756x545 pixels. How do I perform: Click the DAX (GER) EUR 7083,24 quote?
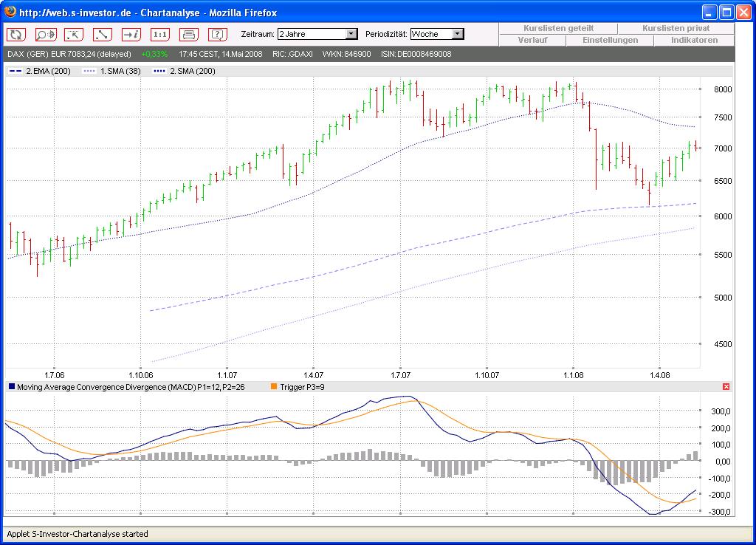[69, 54]
